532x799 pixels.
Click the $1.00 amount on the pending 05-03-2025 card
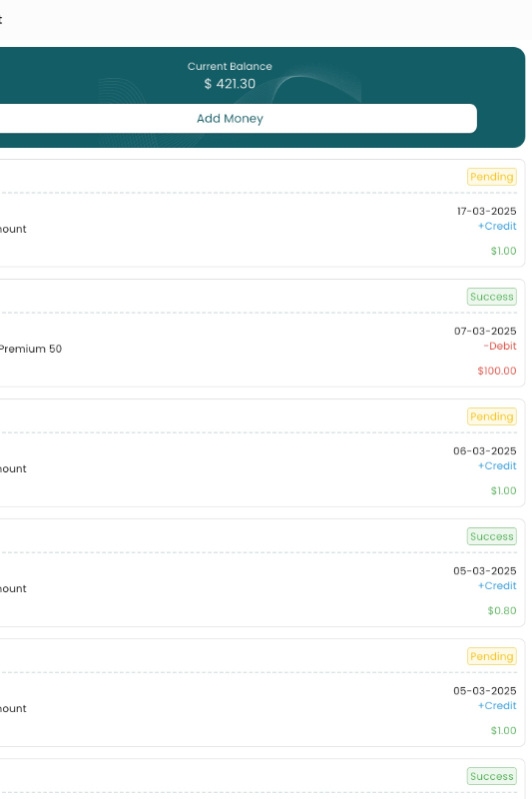[x=503, y=731]
